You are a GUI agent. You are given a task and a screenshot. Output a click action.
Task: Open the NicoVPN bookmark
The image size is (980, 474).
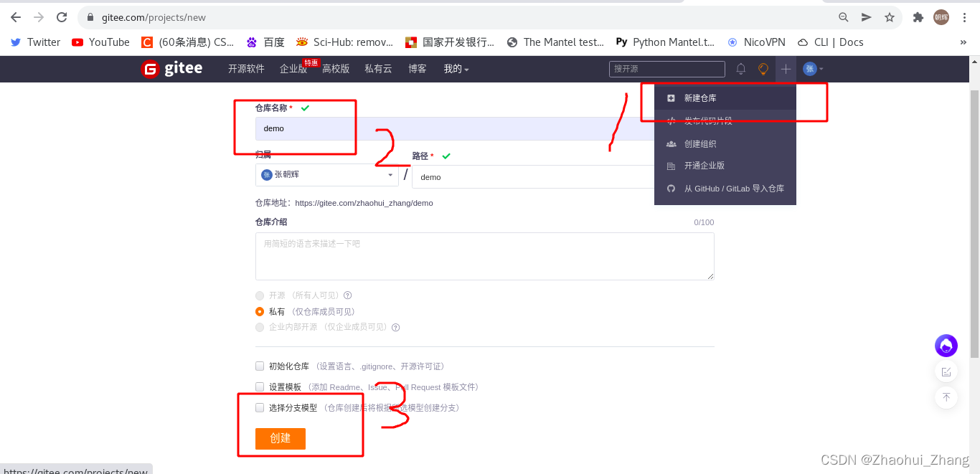756,42
